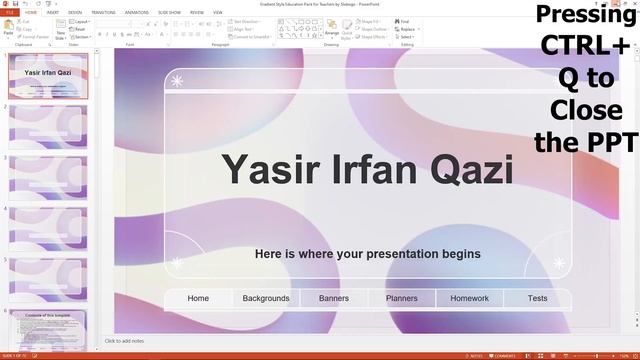Open the Shape Effects dropdown
The image size is (640, 360).
(371, 37)
